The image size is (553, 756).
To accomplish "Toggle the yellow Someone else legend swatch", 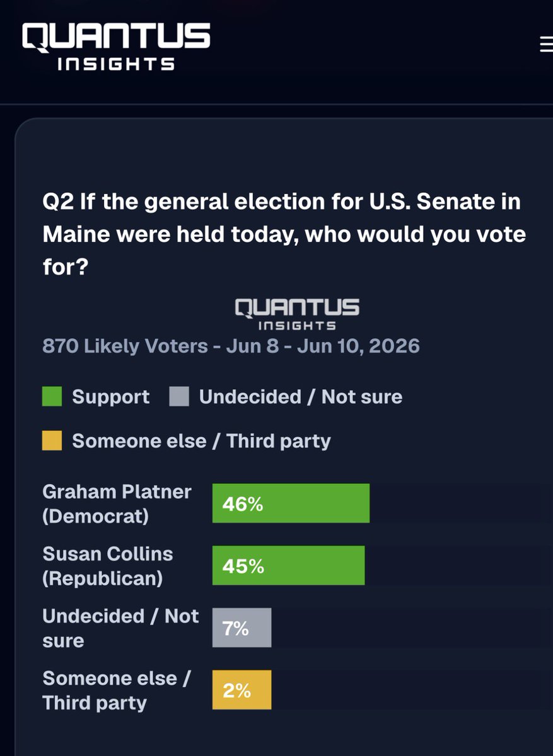I will (52, 440).
